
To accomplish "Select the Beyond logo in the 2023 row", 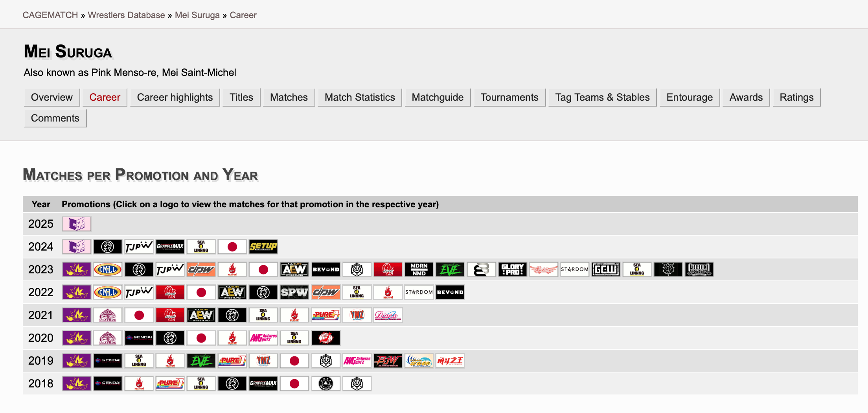I will pyautogui.click(x=326, y=269).
